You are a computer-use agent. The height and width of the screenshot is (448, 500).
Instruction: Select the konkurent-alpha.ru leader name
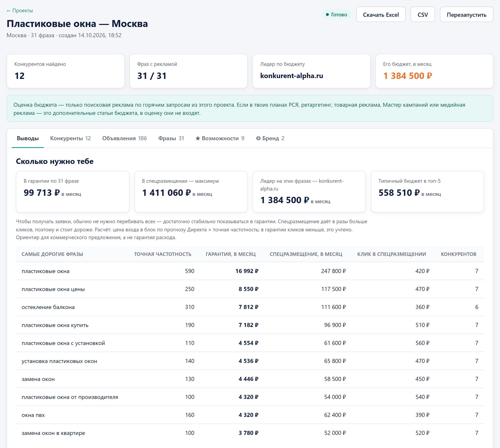[x=292, y=76]
